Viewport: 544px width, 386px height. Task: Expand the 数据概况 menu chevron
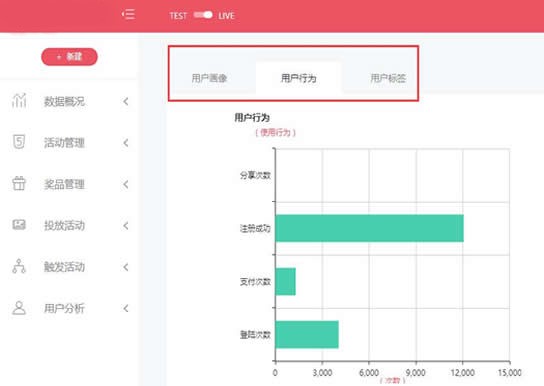click(126, 101)
